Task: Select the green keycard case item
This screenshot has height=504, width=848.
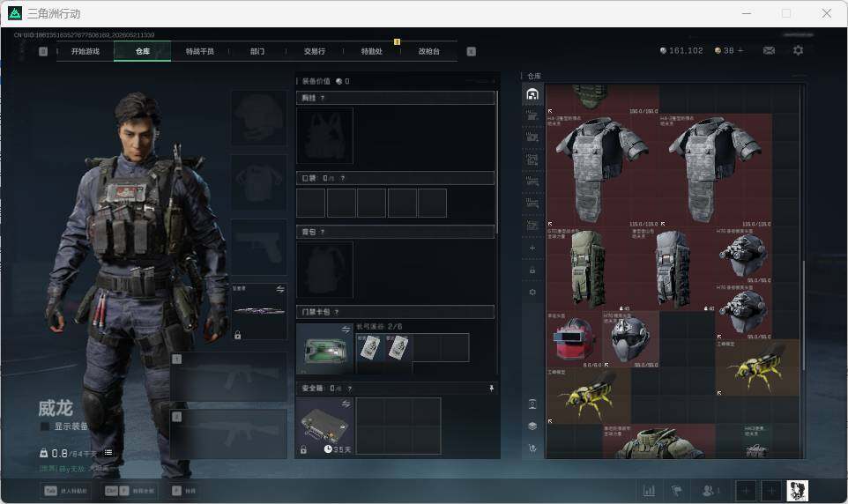Action: [324, 349]
